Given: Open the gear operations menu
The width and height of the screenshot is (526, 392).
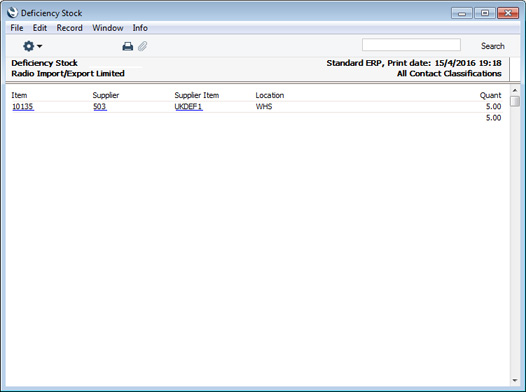Looking at the screenshot, I should [x=32, y=46].
